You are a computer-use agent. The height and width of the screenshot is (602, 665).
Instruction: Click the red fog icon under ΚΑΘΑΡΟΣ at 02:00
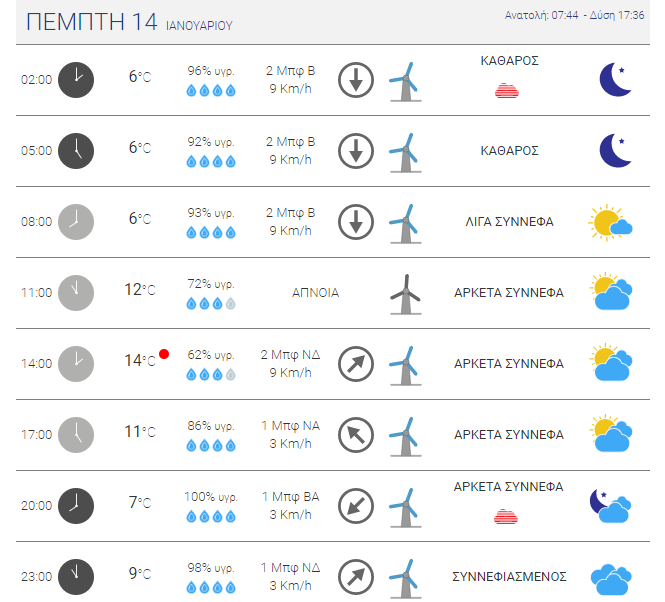507,91
